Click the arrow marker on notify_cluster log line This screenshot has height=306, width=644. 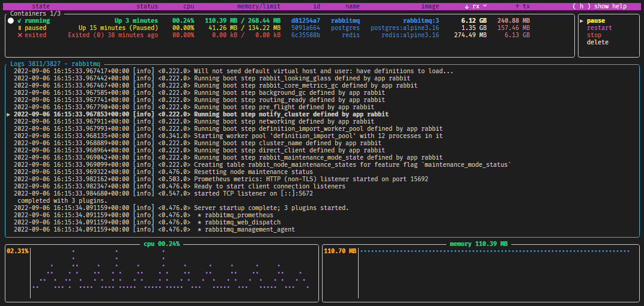coord(8,115)
